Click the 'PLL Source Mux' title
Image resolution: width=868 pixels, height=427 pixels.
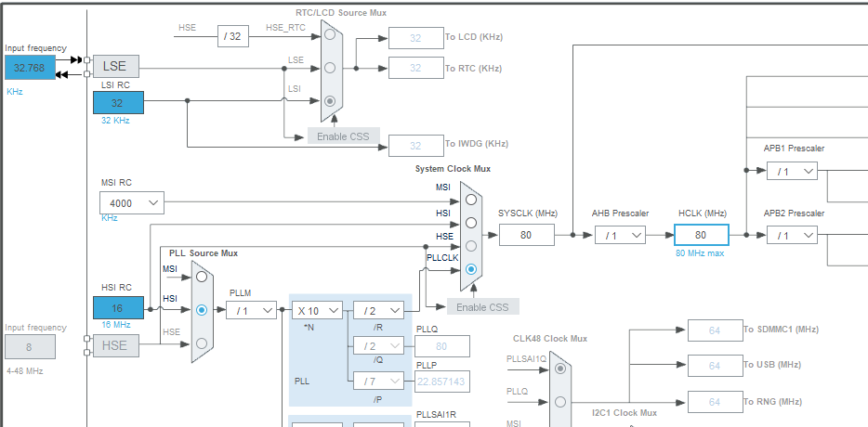point(204,252)
